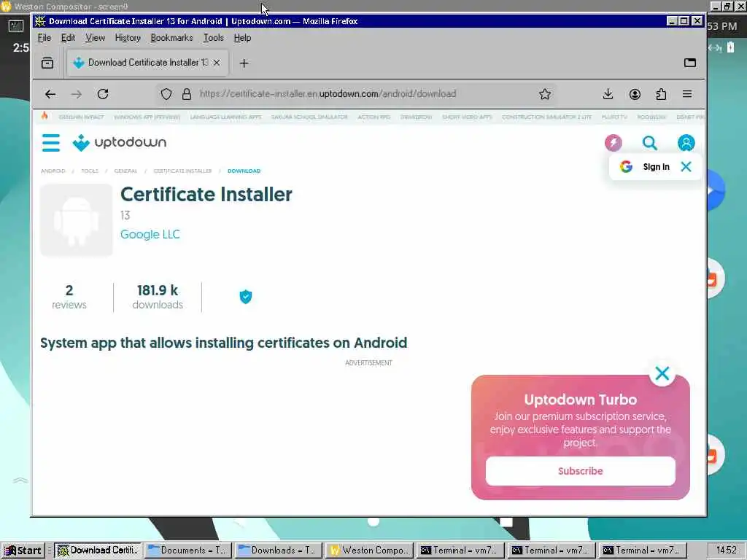Switch to Weston Compositor taskbar button

coord(369,551)
